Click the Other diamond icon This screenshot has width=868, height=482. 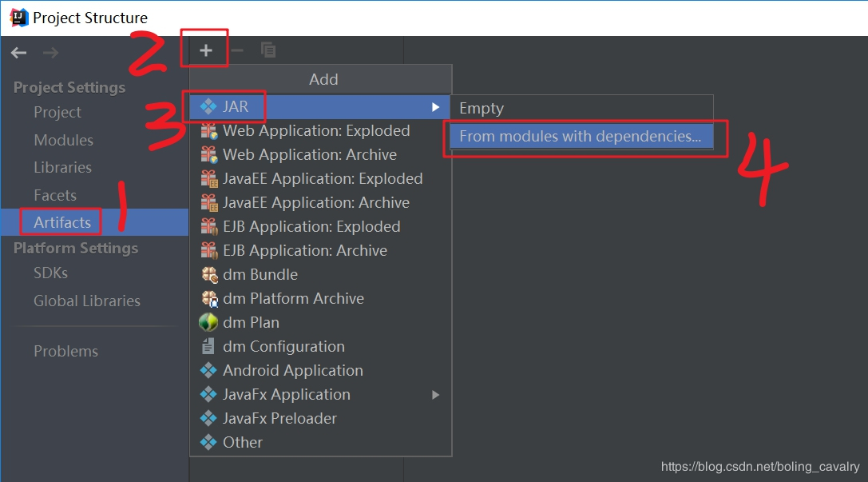click(208, 442)
